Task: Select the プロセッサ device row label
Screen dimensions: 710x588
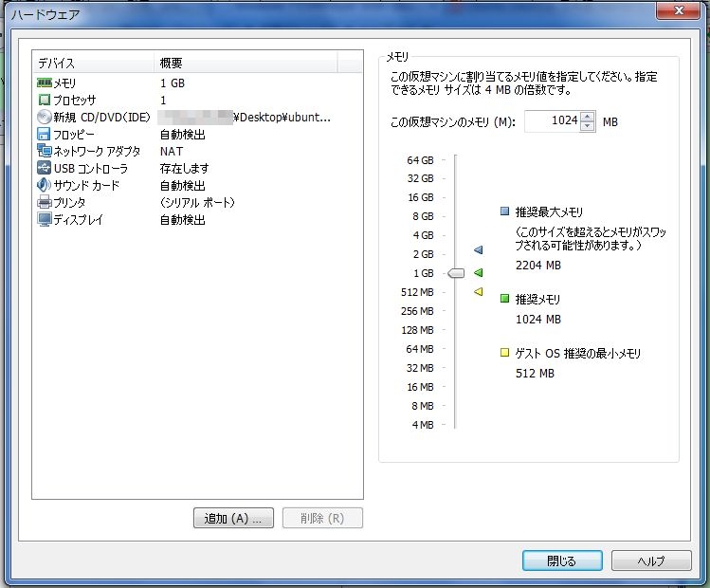Action: (x=75, y=101)
